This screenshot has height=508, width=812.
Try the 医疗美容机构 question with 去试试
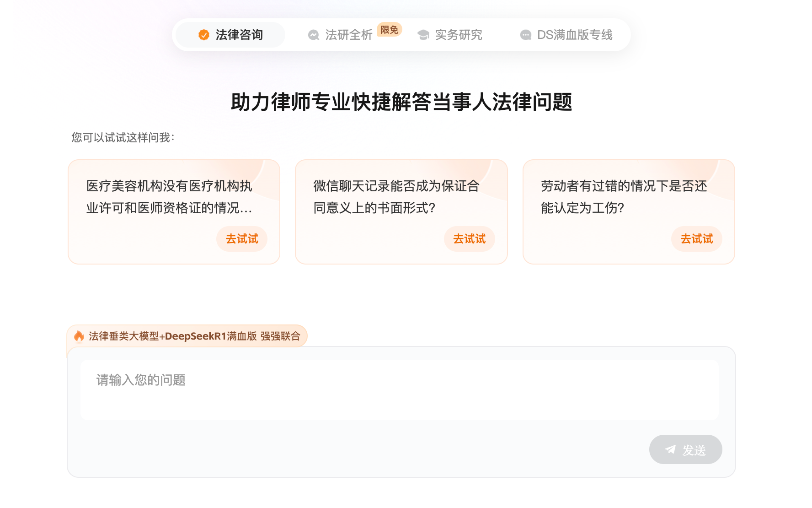click(x=242, y=239)
